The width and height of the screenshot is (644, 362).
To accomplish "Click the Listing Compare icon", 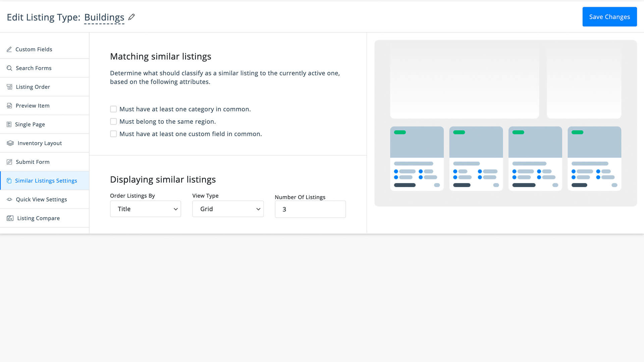I will click(10, 218).
